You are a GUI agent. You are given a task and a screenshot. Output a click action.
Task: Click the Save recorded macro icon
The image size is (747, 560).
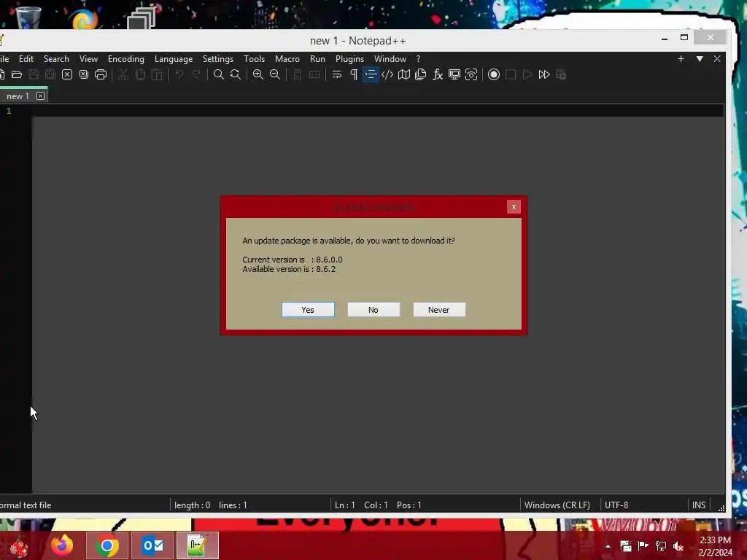561,74
